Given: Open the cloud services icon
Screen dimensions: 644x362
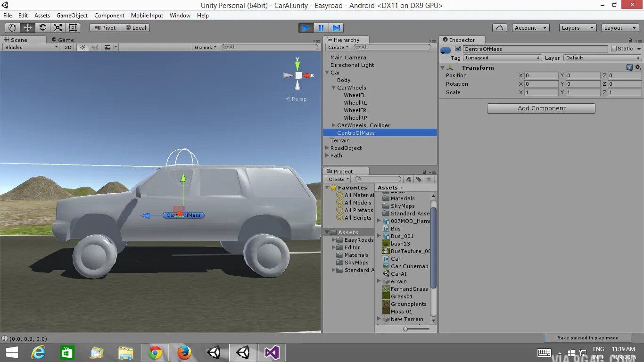Looking at the screenshot, I should click(x=499, y=28).
